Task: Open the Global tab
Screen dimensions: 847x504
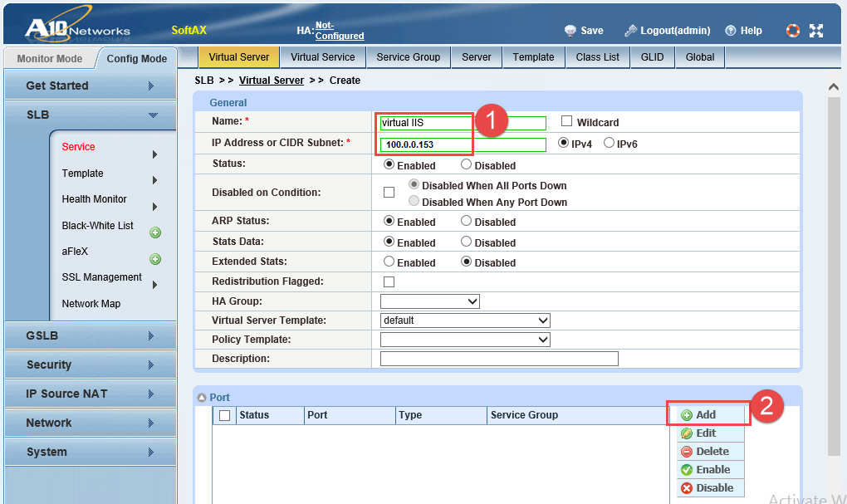Action: click(700, 57)
